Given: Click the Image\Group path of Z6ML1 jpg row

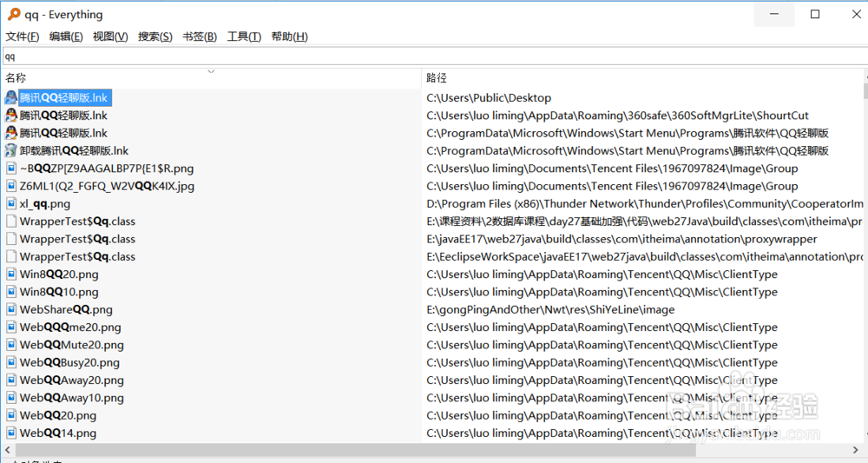Looking at the screenshot, I should (612, 186).
